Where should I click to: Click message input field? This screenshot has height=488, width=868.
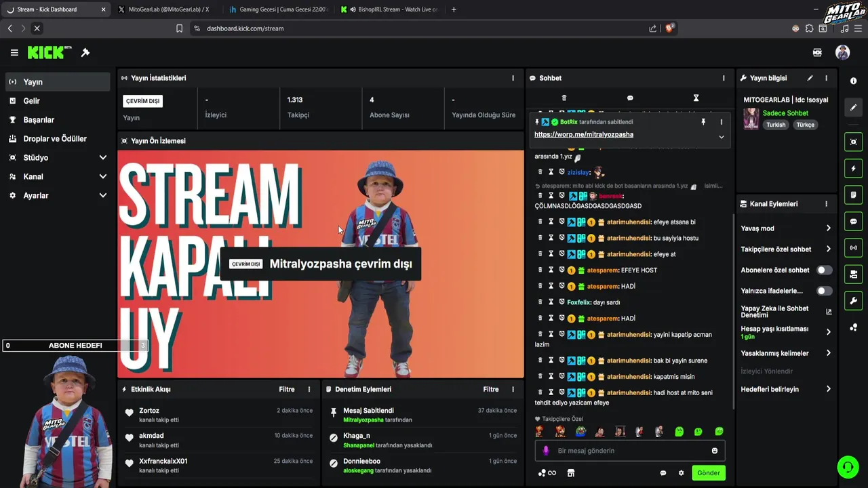point(629,451)
